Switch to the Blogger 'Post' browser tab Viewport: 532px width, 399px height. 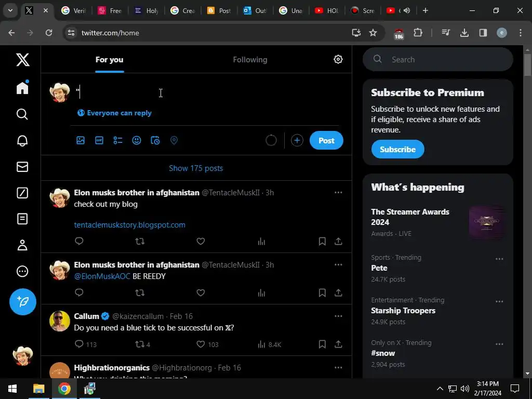(219, 10)
